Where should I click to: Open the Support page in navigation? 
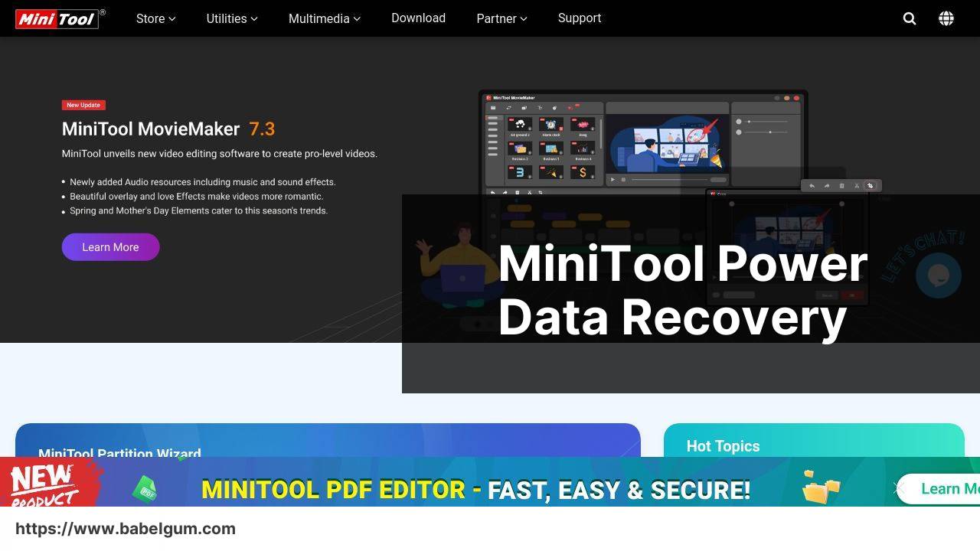pos(580,18)
